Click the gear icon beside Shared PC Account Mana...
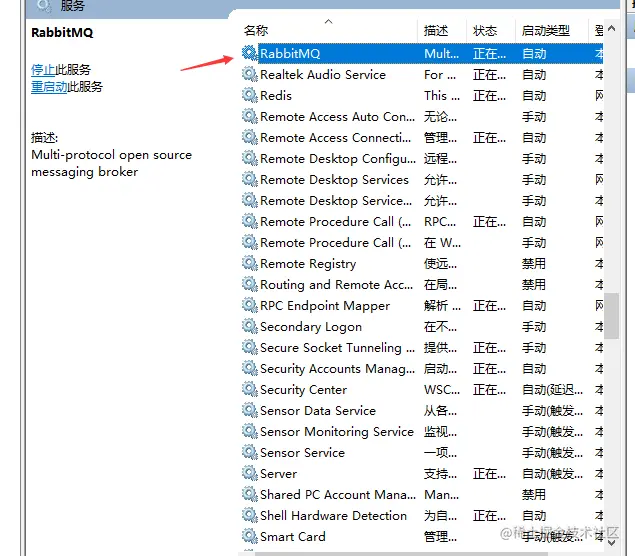The width and height of the screenshot is (635, 556). (x=250, y=494)
